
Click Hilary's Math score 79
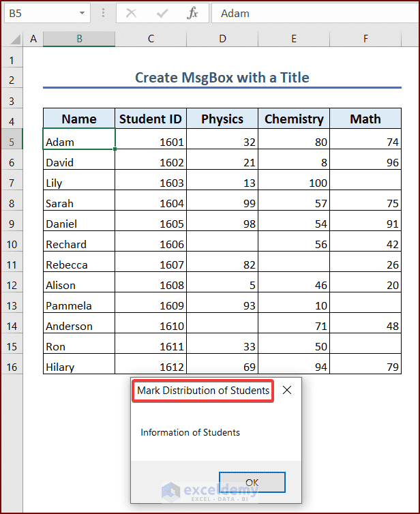[365, 364]
